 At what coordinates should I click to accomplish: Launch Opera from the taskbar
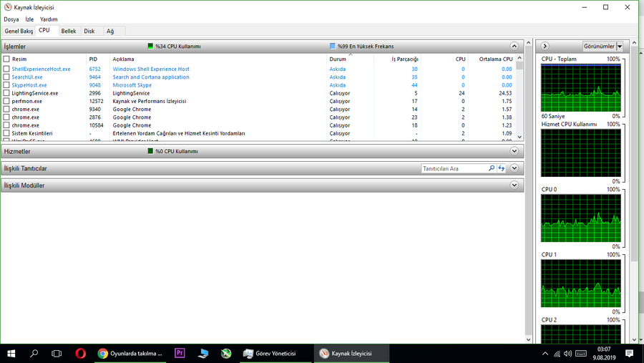(x=80, y=353)
